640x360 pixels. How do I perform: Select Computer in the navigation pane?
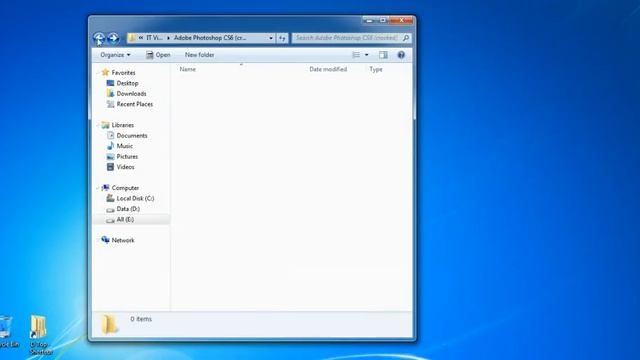[125, 188]
